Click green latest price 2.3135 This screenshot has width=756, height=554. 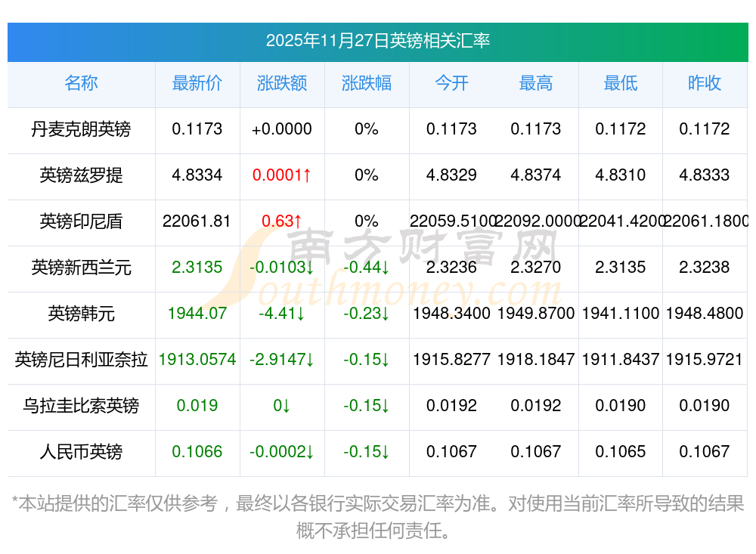tap(197, 267)
